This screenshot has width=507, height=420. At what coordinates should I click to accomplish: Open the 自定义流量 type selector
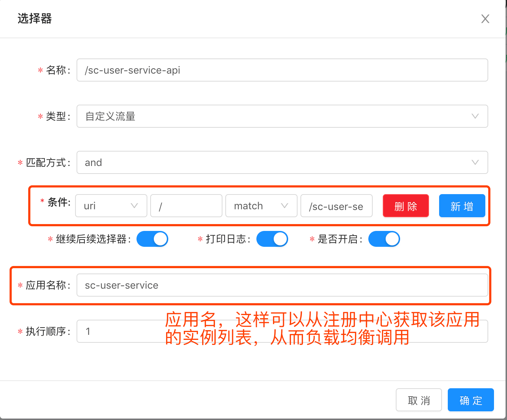click(x=282, y=116)
